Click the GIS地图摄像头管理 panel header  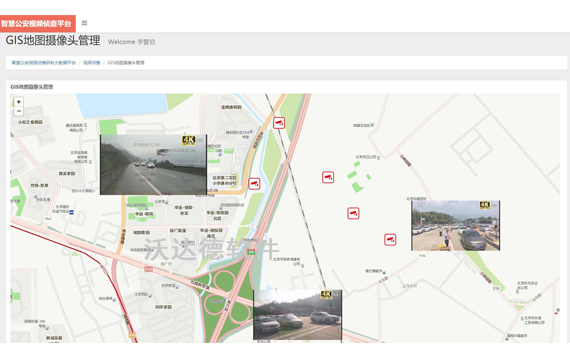tap(32, 87)
